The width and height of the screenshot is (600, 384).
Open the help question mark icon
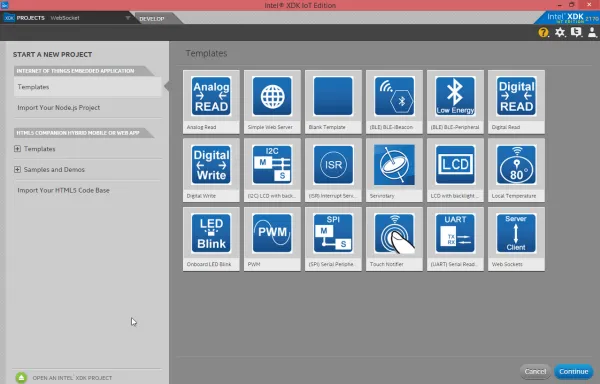(543, 33)
